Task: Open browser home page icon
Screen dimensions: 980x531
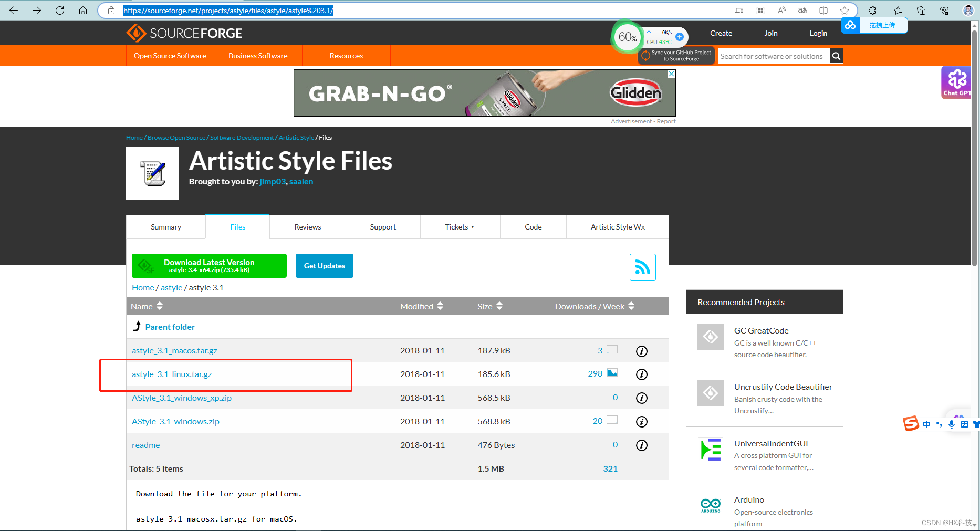Action: click(x=83, y=10)
